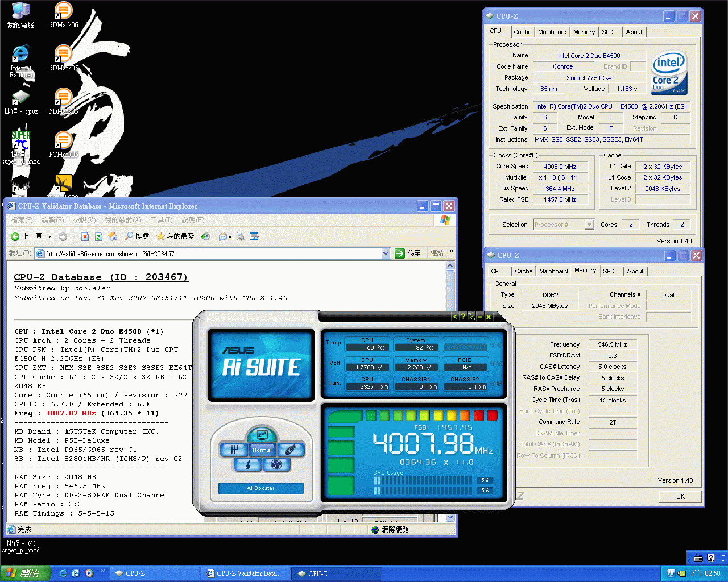Click the next arrow on the Fan row
The width and height of the screenshot is (728, 582).
(x=500, y=384)
